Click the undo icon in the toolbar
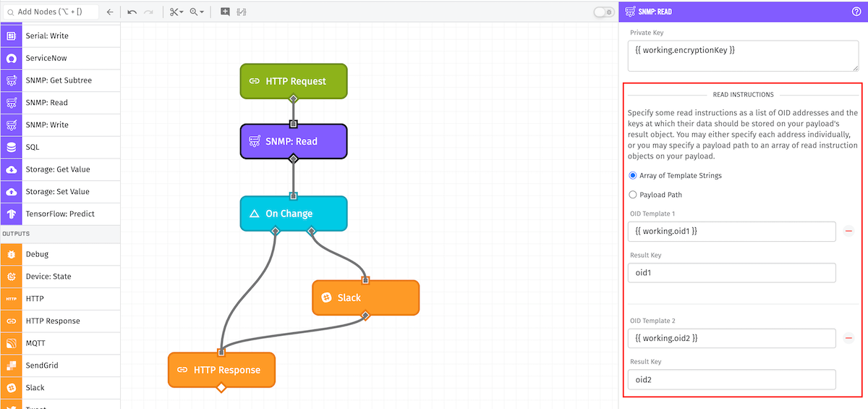Viewport: 868px width, 409px height. point(132,12)
